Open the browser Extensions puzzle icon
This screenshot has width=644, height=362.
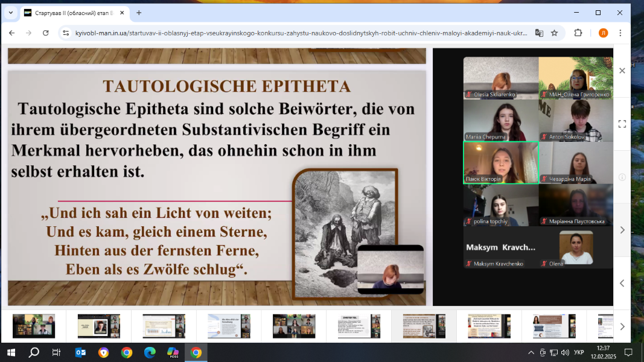coord(578,33)
